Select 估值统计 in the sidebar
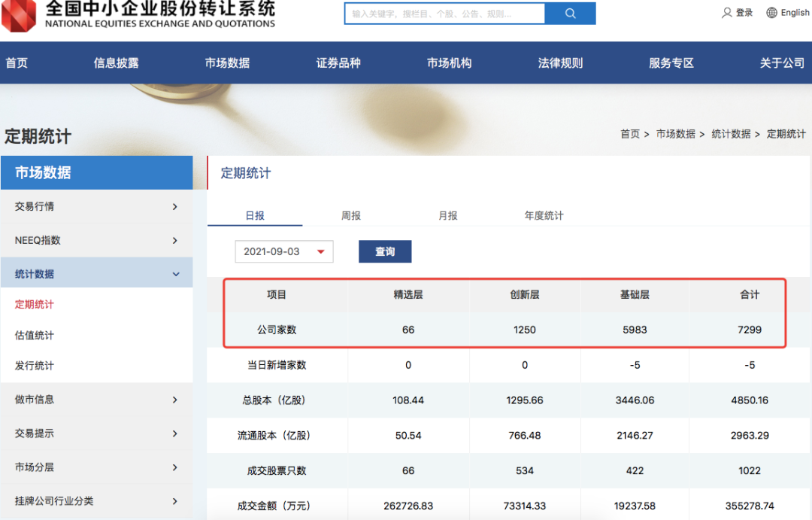The width and height of the screenshot is (812, 520). [35, 336]
